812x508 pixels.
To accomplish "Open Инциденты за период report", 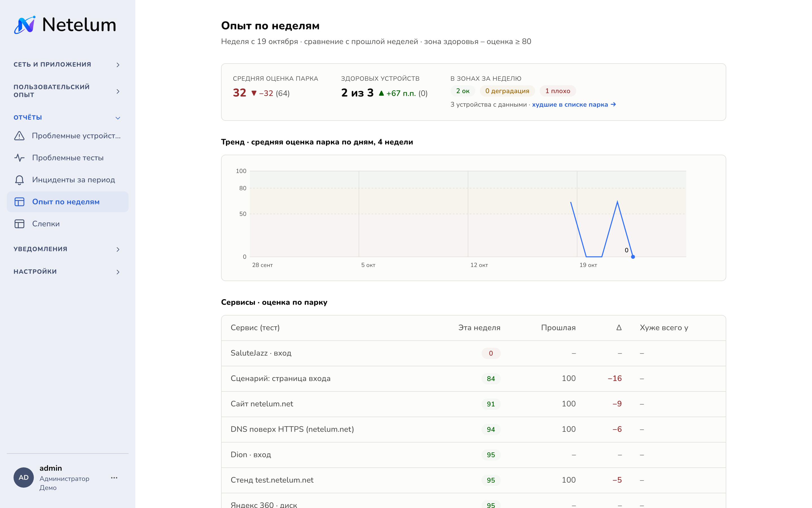I will pos(68,180).
